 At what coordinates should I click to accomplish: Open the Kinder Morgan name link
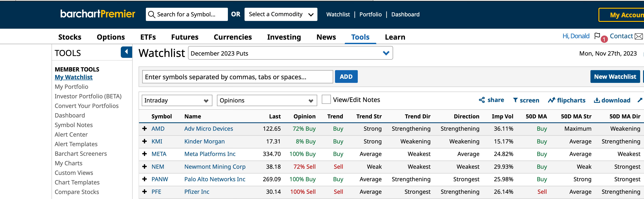click(204, 141)
